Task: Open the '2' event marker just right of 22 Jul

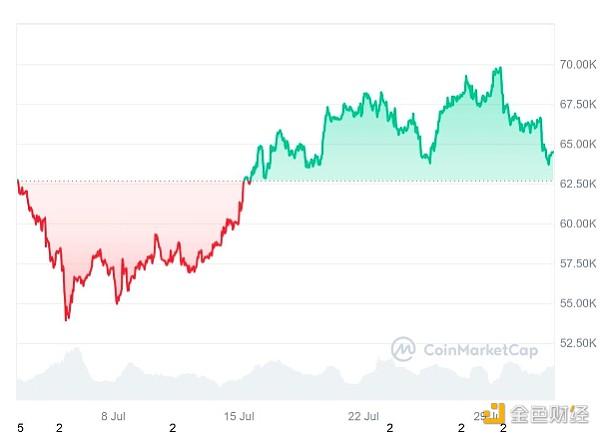Action: pos(390,428)
